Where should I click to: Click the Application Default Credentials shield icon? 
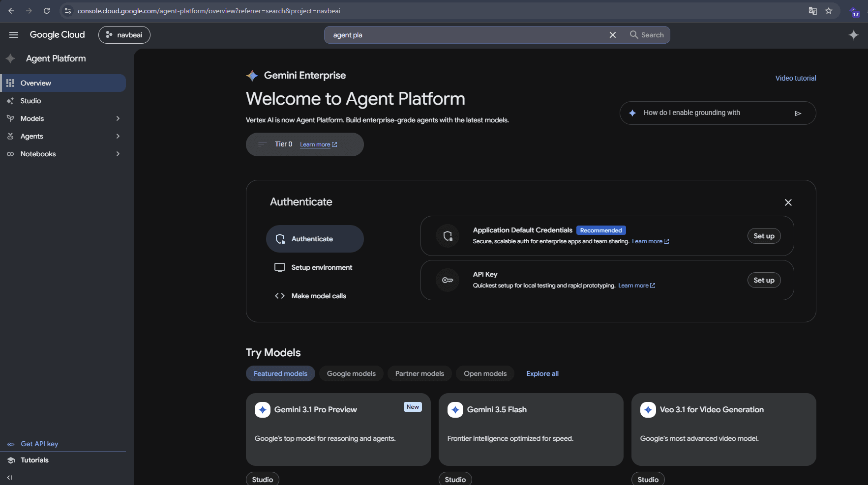click(x=448, y=236)
